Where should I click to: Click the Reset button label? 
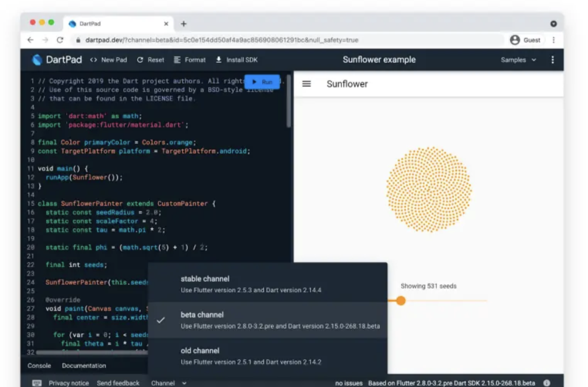[156, 60]
